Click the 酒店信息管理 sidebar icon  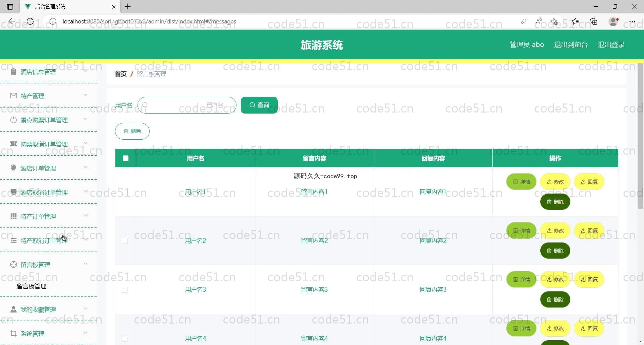[13, 72]
